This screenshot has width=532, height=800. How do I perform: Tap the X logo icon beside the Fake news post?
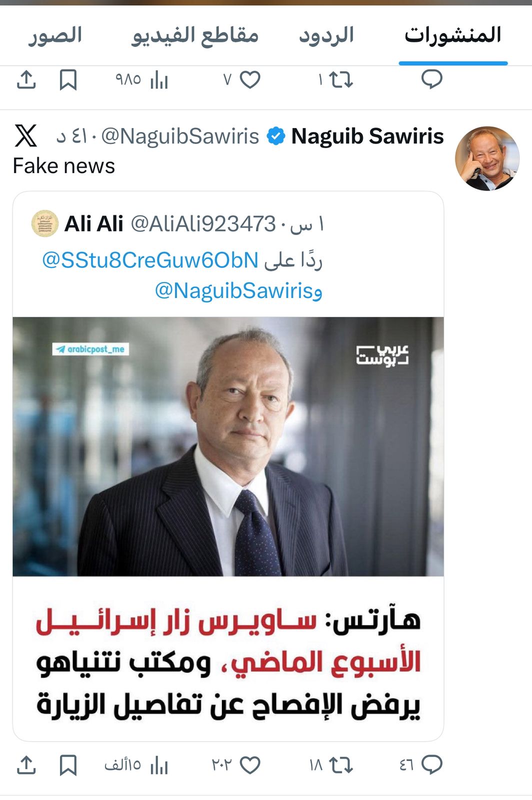click(x=26, y=135)
